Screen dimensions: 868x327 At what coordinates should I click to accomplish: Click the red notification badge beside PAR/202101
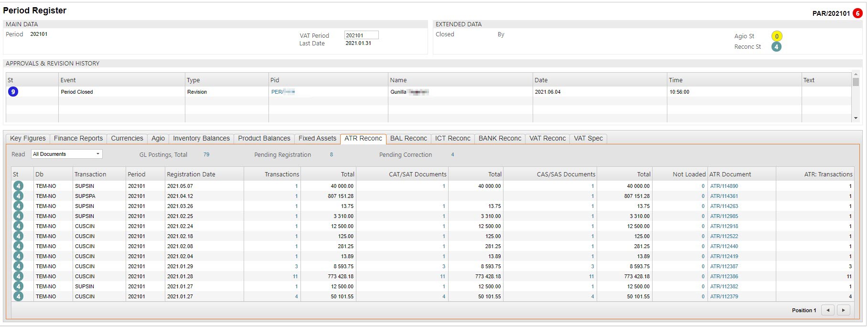857,13
